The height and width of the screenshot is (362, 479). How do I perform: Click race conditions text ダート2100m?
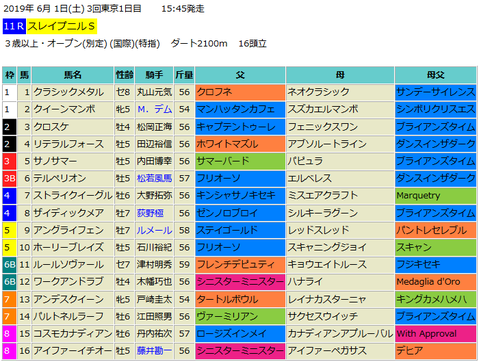click(x=199, y=44)
